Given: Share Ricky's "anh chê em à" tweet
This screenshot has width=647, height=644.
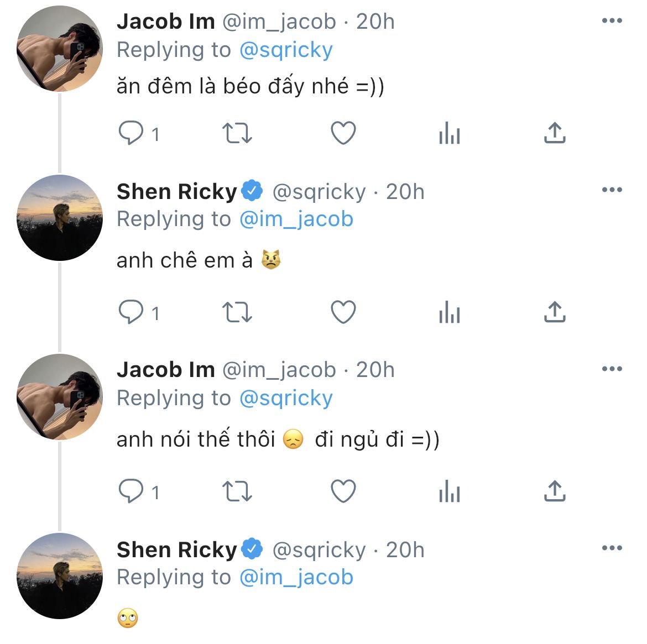Looking at the screenshot, I should tap(555, 312).
